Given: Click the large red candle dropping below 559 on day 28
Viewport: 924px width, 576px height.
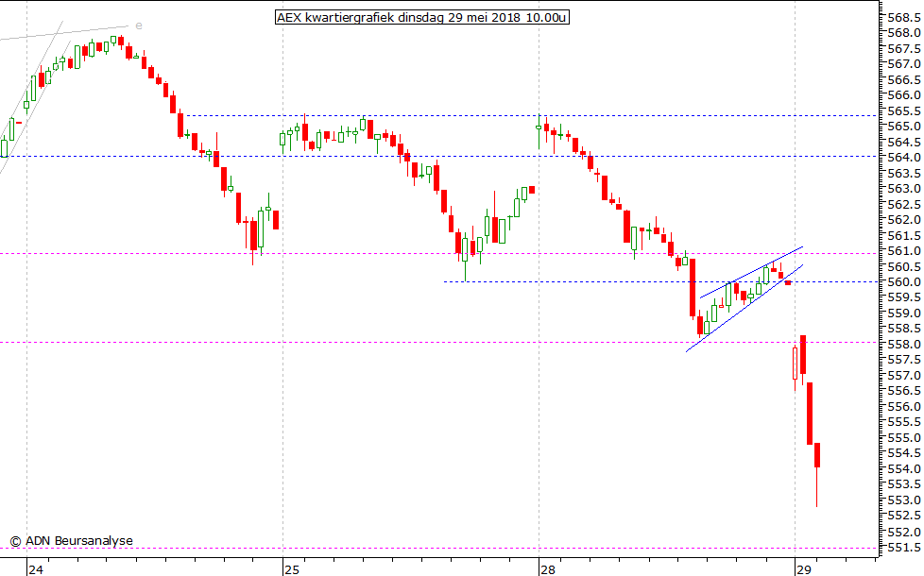Looking at the screenshot, I should coord(693,288).
